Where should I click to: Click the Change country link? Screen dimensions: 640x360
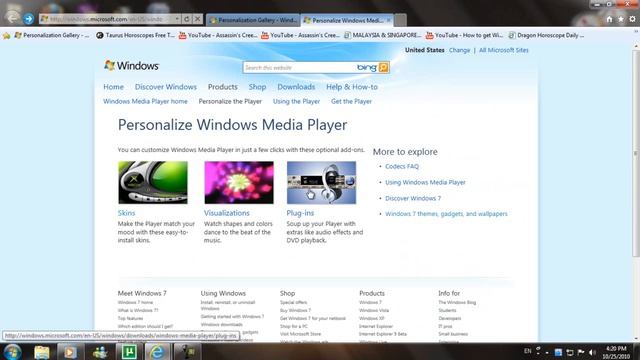point(459,50)
